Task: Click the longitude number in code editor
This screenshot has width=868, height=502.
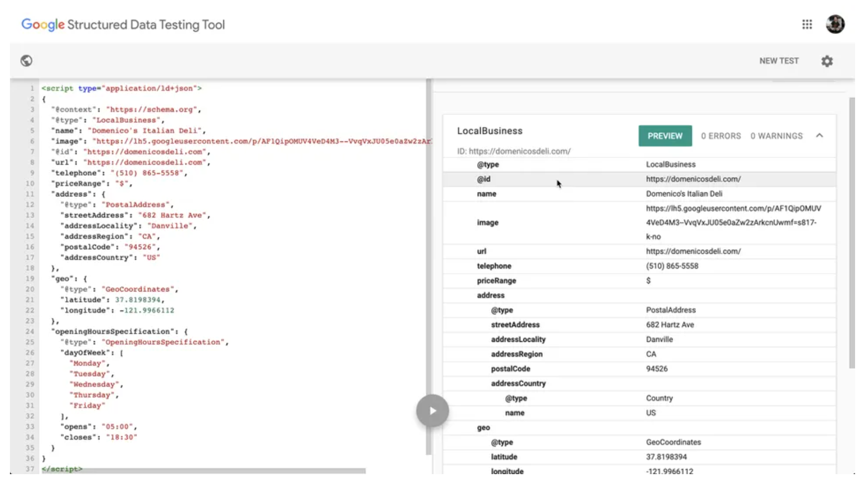Action: click(147, 310)
